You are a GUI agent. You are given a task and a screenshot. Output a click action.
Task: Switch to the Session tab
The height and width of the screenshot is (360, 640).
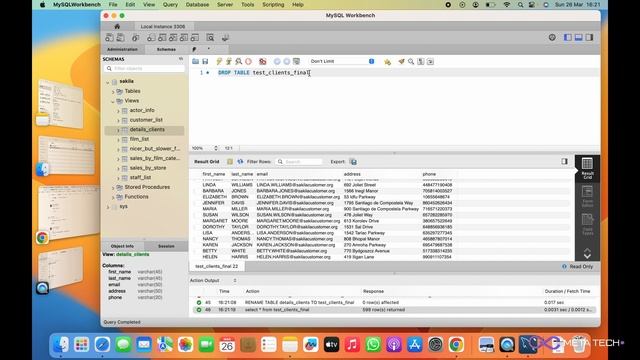[x=166, y=246]
